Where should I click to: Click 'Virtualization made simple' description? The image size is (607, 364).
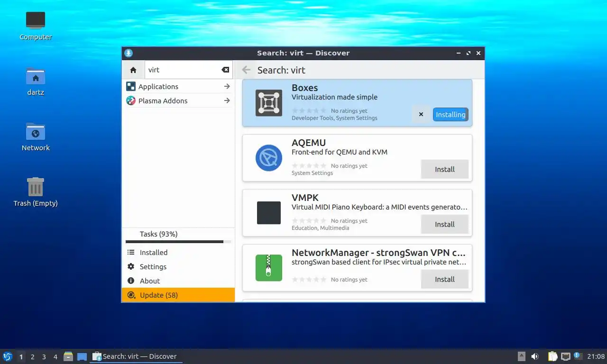click(334, 97)
